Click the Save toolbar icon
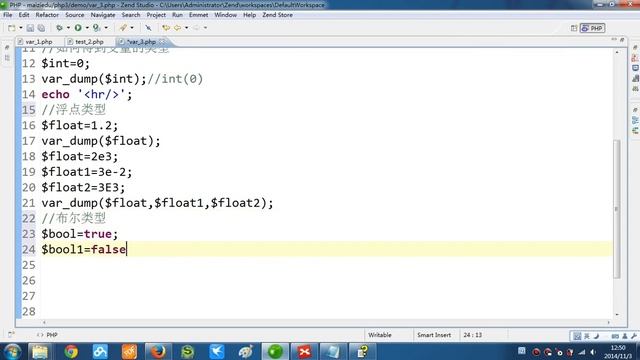 (30, 28)
